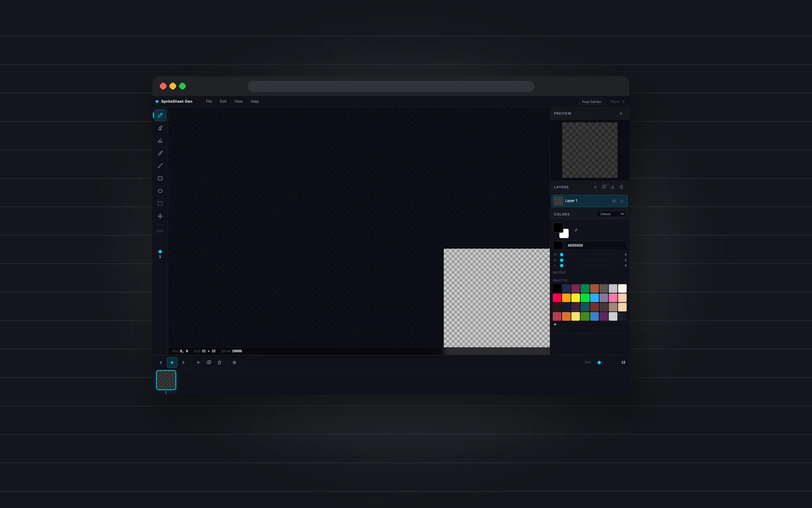Adjust the FPS slider handle
Viewport: 812px width, 508px height.
tap(599, 363)
